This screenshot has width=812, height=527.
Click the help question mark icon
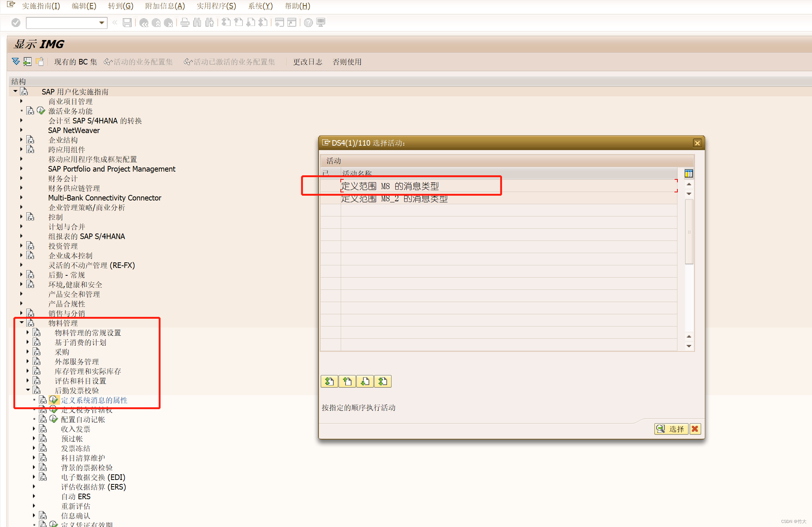(308, 23)
